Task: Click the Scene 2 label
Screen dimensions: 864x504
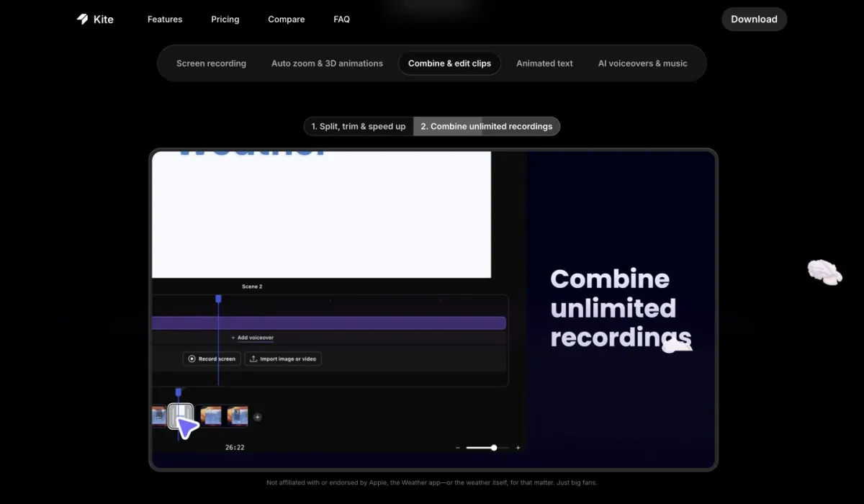Action: point(252,287)
